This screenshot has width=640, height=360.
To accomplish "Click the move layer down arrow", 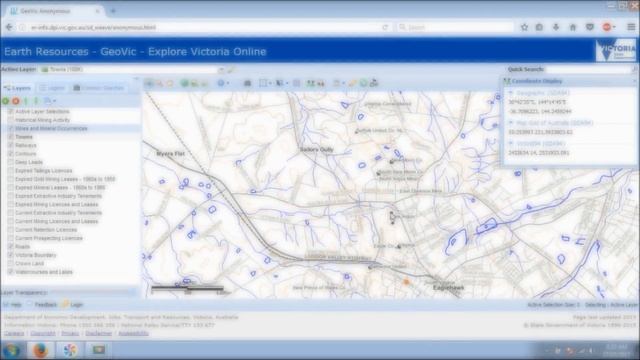I will (36, 101).
